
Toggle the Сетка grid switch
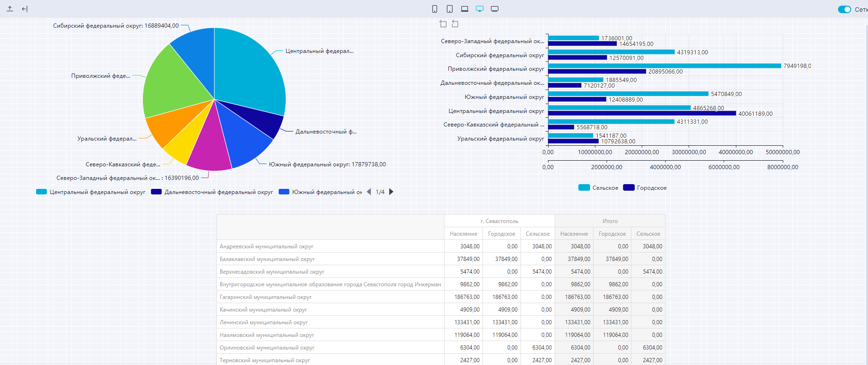(x=844, y=9)
